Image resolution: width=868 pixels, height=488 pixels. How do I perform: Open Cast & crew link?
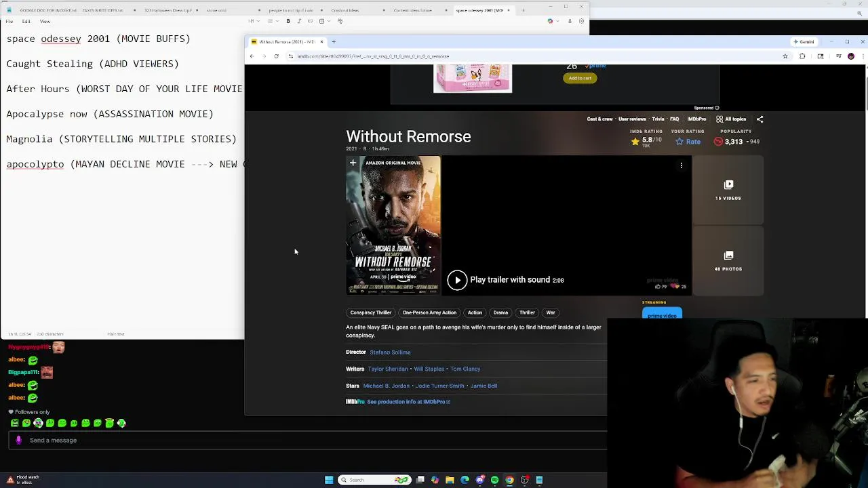tap(599, 119)
